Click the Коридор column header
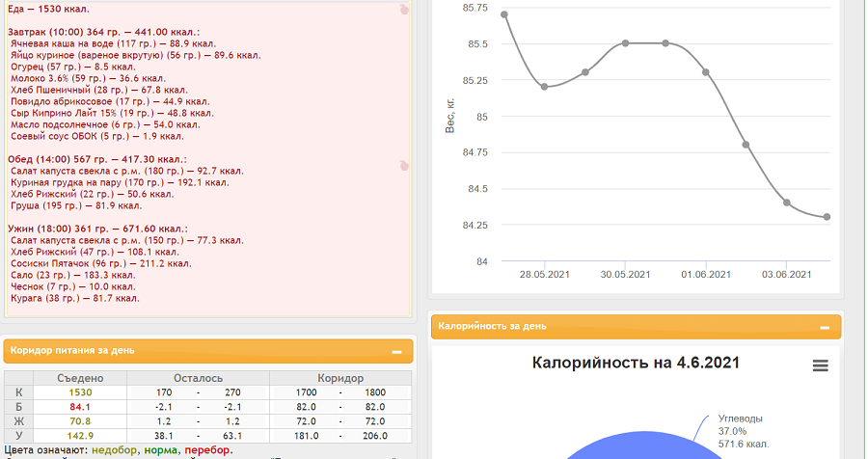This screenshot has height=459, width=868. tap(340, 378)
